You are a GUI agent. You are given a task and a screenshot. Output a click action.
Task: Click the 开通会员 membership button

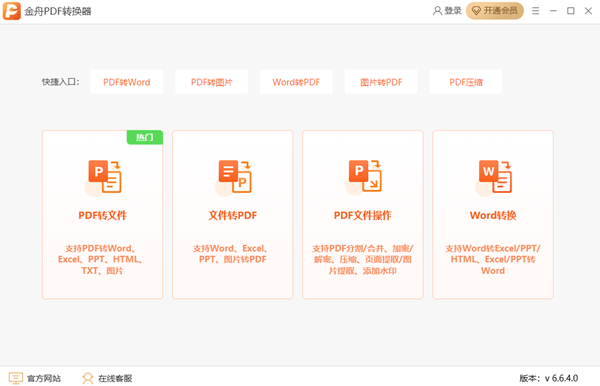[495, 11]
